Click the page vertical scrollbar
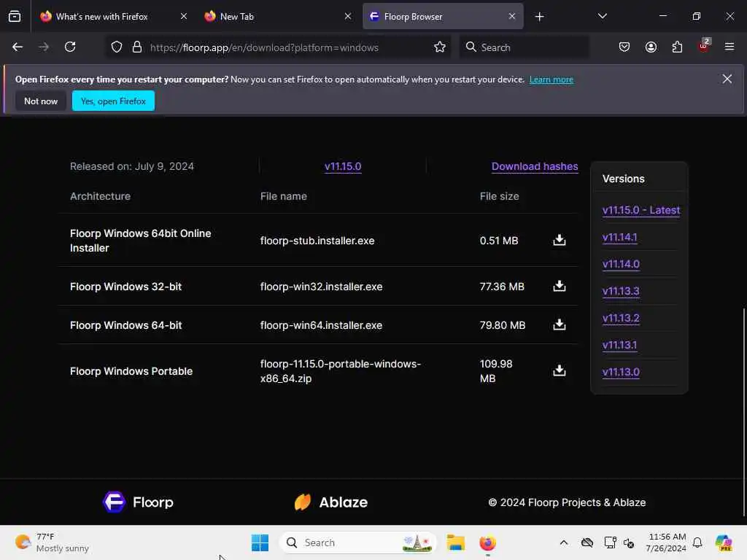The height and width of the screenshot is (560, 747). (743, 412)
